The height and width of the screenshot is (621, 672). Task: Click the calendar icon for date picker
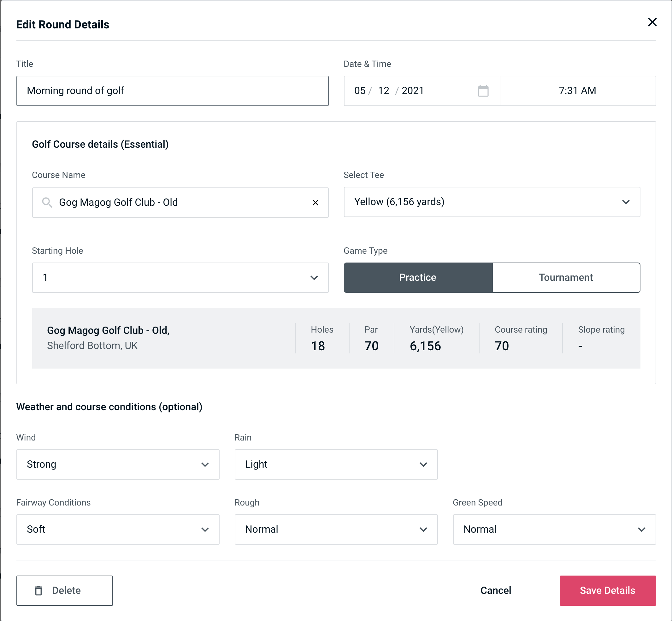[484, 90]
